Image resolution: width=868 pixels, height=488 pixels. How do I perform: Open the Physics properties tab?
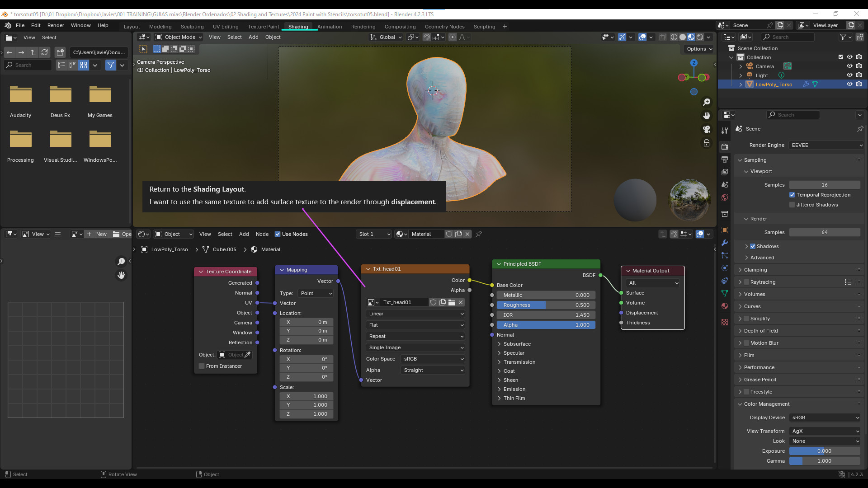coord(725,268)
